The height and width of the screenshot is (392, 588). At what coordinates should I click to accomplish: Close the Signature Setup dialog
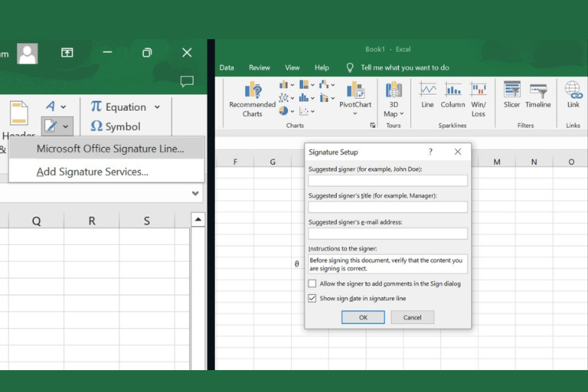click(458, 152)
